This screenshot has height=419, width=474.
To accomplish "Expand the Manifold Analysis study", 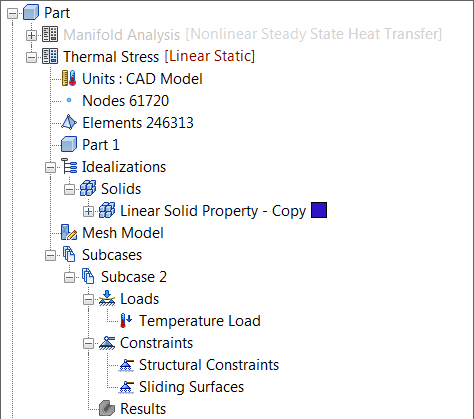I will point(31,35).
